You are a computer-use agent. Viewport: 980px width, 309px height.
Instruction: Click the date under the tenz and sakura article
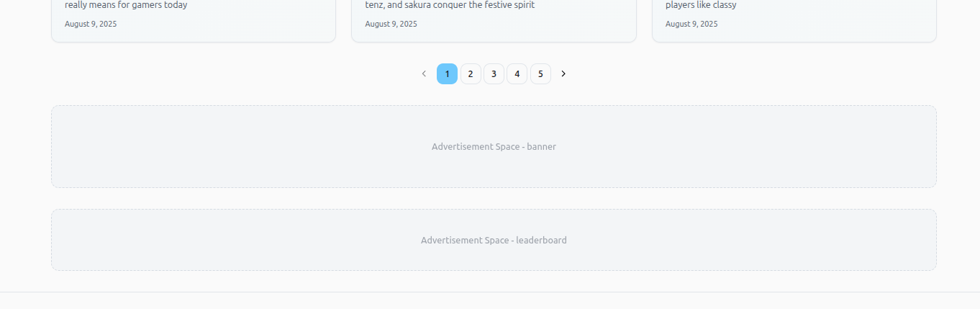pos(391,24)
